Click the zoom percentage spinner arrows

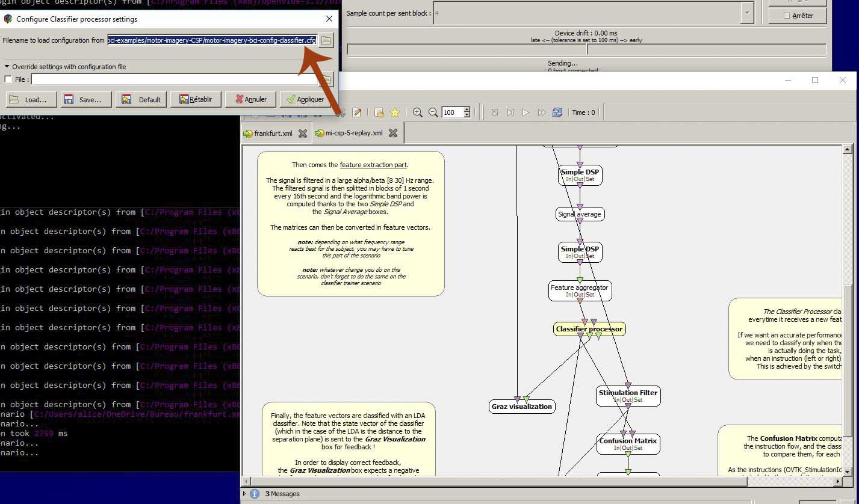467,112
